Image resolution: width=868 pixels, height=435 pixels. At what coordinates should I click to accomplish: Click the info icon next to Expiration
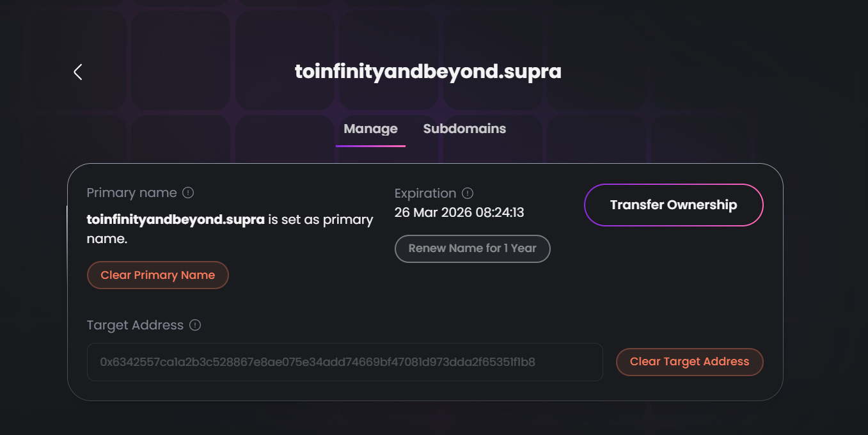pos(468,193)
